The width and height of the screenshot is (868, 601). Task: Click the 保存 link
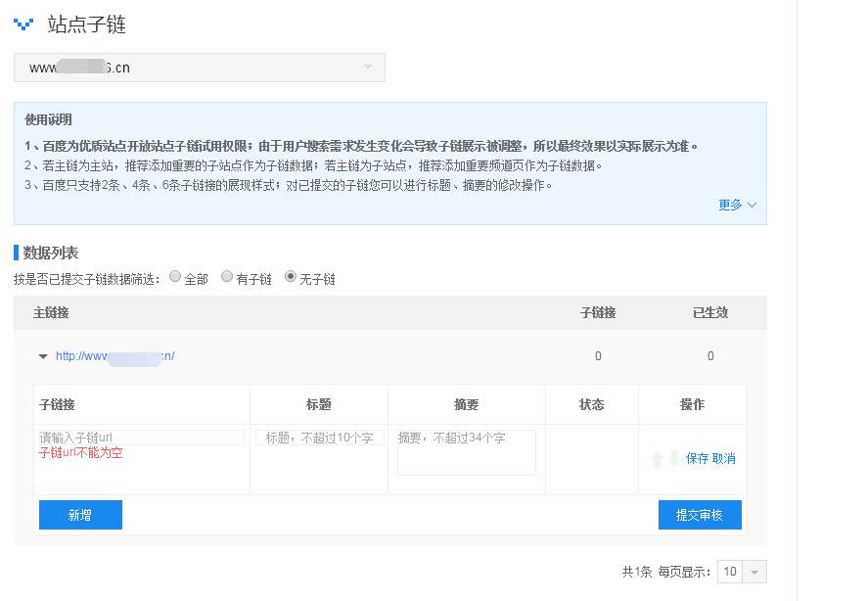697,459
